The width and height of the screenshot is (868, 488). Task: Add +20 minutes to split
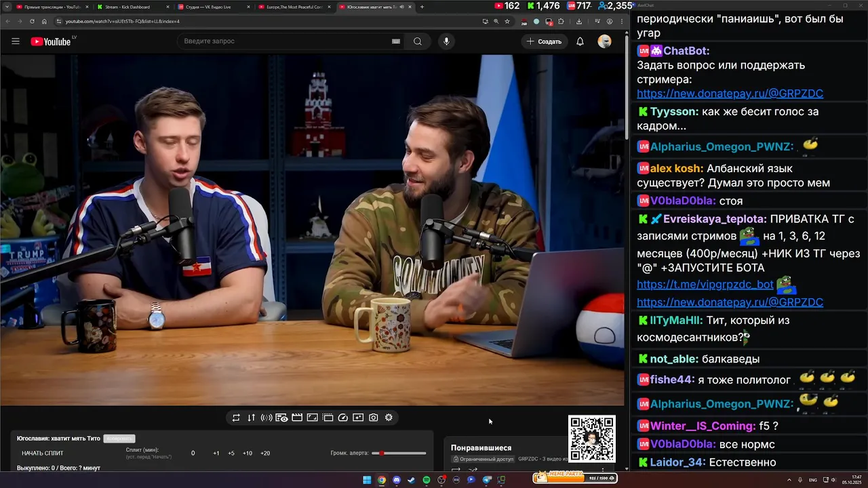tap(265, 453)
